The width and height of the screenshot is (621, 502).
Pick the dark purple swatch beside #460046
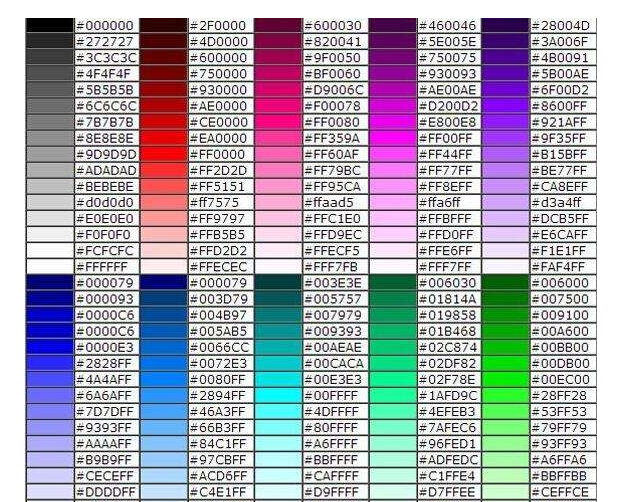[x=392, y=25]
